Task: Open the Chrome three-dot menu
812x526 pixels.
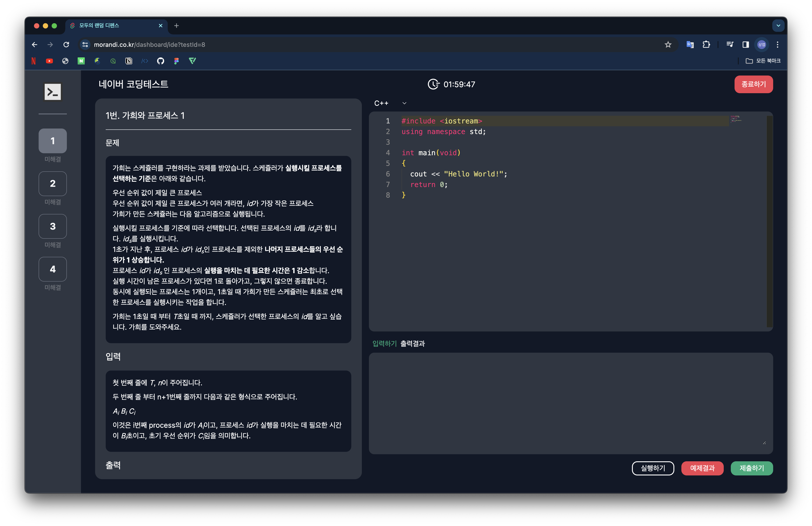Action: point(778,44)
